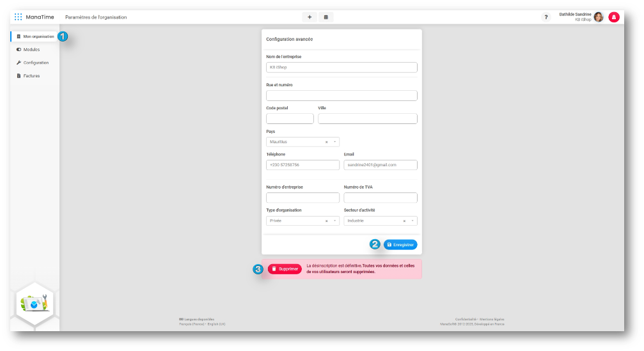Click Bathilde Sandrine's profile avatar

tap(599, 17)
